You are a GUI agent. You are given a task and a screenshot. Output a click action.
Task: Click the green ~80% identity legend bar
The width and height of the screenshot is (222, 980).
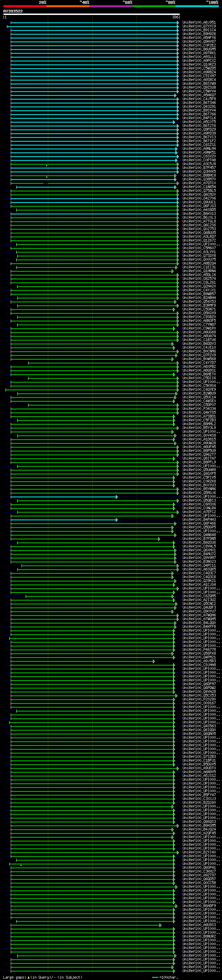pyautogui.click(x=154, y=6)
